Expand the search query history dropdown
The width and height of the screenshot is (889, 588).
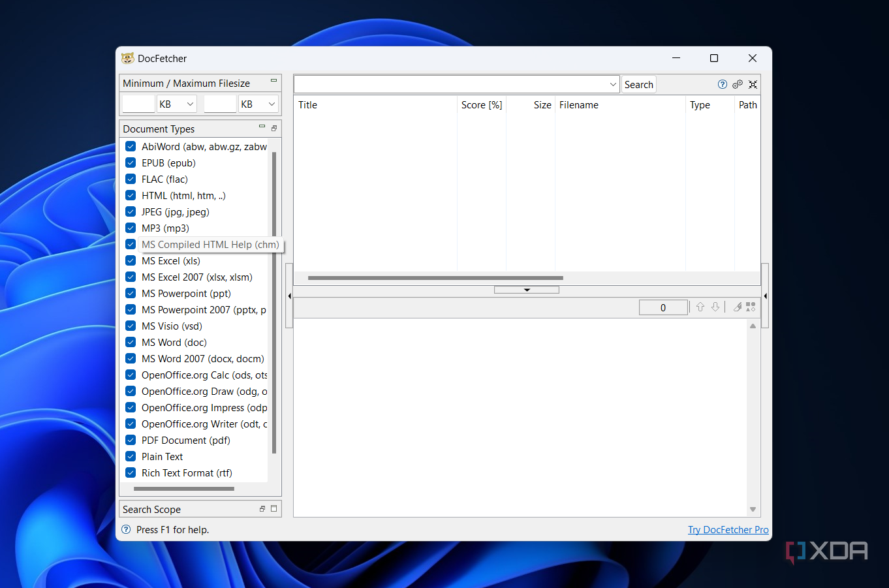[613, 84]
